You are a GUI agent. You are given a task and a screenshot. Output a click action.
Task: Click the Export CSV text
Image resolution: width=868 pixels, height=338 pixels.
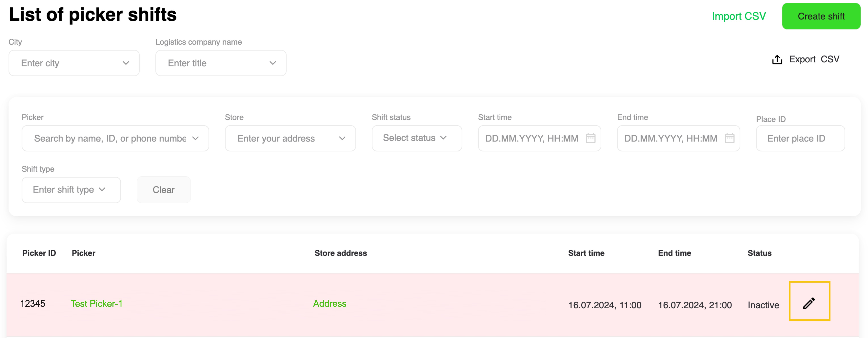tap(814, 59)
